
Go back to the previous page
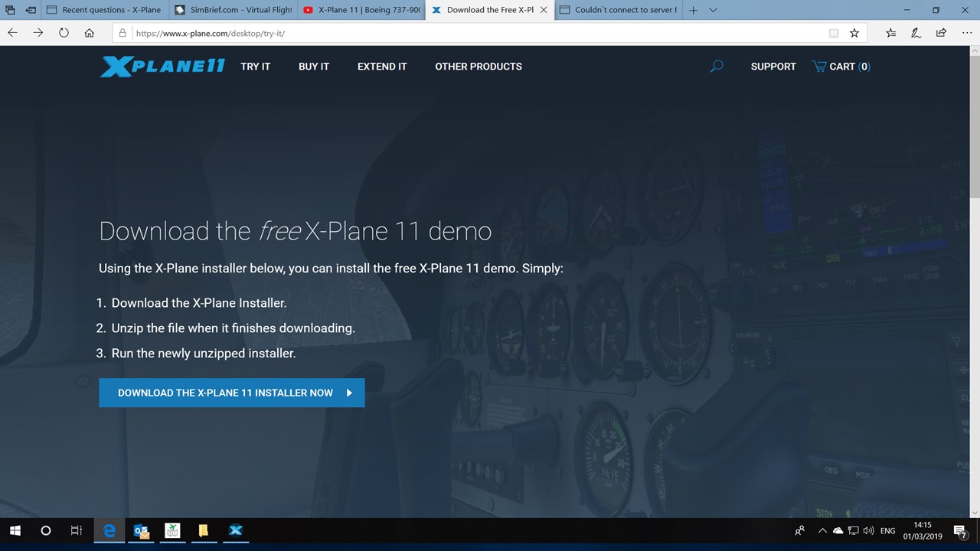12,33
